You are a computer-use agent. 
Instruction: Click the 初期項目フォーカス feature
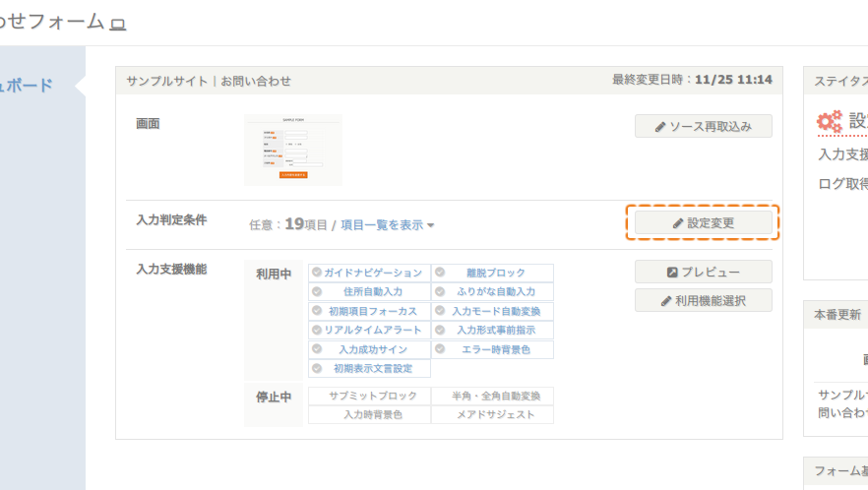(x=369, y=311)
